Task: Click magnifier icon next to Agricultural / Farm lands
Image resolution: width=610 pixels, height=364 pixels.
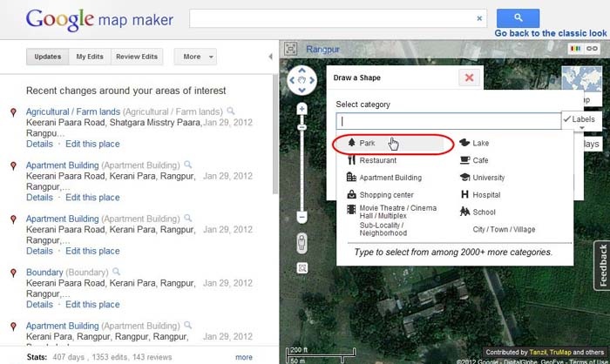Action: pos(230,111)
